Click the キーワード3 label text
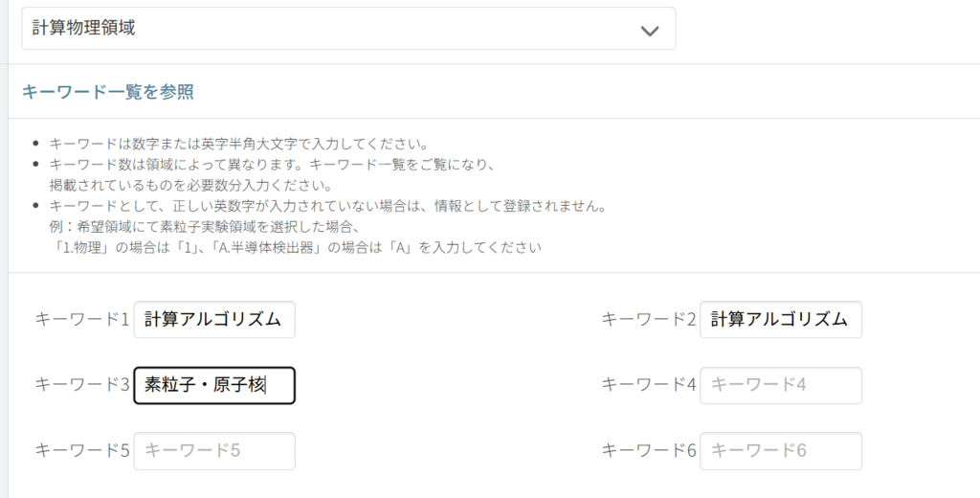Image resolution: width=980 pixels, height=498 pixels. tap(82, 385)
